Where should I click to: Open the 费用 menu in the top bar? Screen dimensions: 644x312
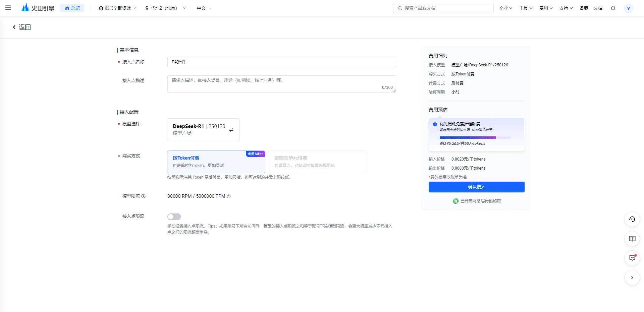click(546, 8)
